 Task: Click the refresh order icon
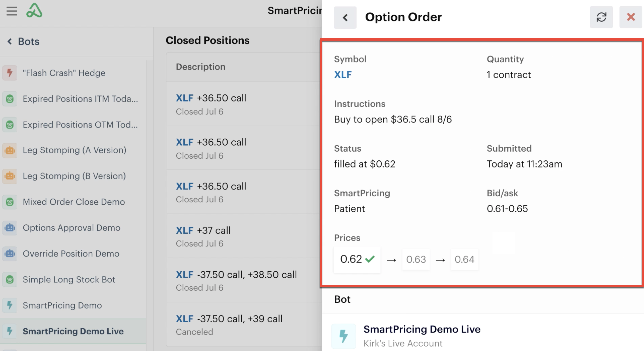[601, 17]
